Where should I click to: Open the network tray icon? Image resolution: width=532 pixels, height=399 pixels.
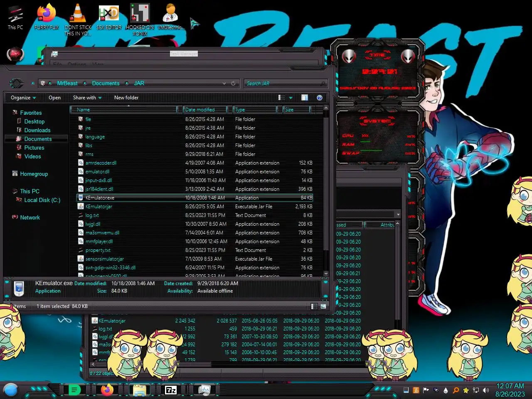pos(475,390)
